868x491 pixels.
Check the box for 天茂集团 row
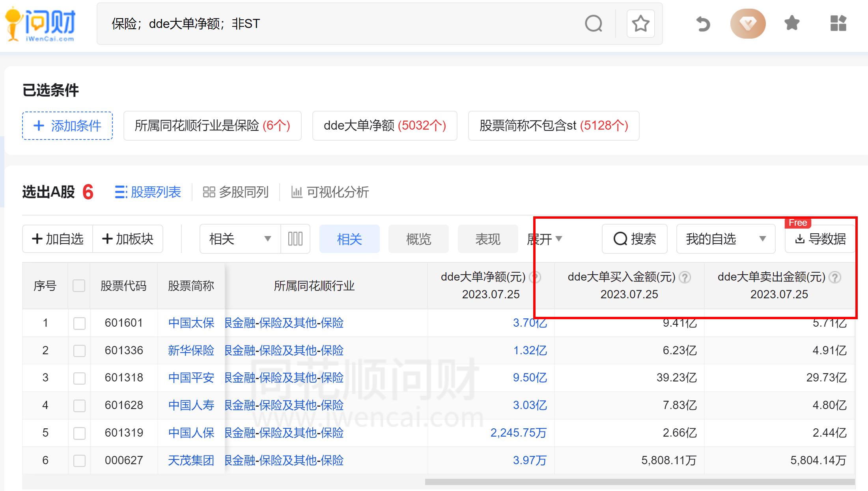(79, 460)
